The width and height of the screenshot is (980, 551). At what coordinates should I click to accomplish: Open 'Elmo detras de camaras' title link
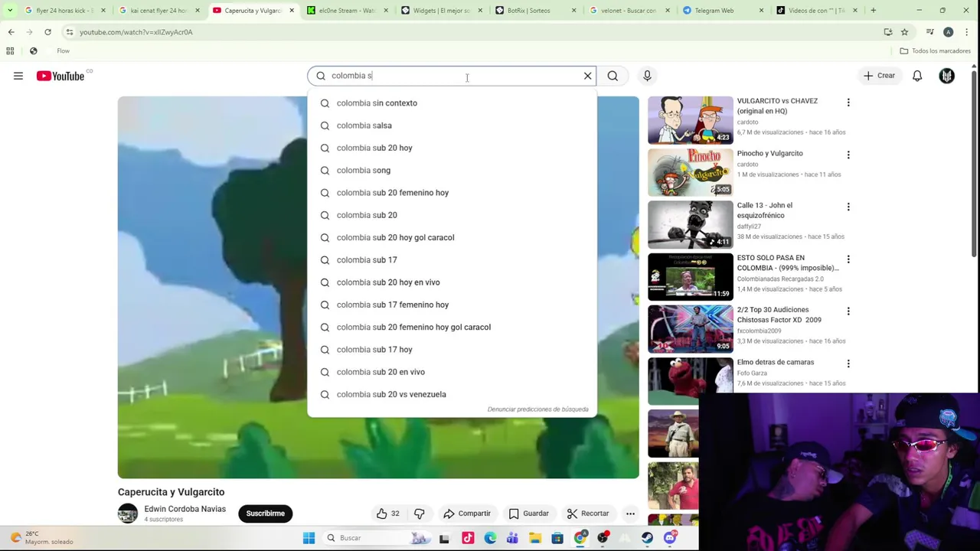pyautogui.click(x=775, y=362)
